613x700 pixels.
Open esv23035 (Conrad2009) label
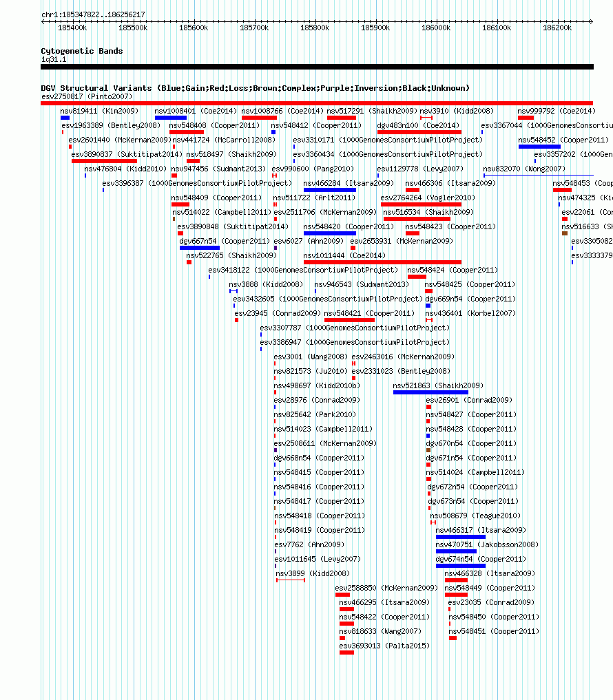coord(492,602)
